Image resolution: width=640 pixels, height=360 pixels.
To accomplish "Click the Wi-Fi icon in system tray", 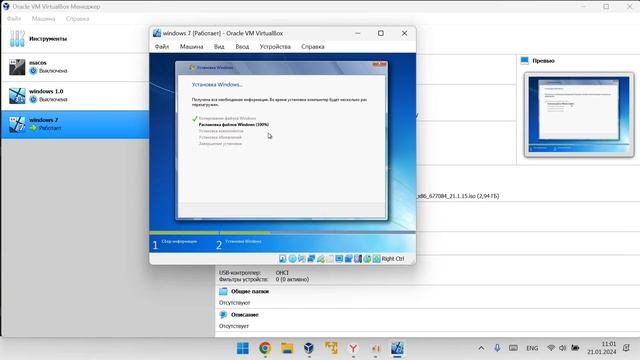I will pos(551,348).
